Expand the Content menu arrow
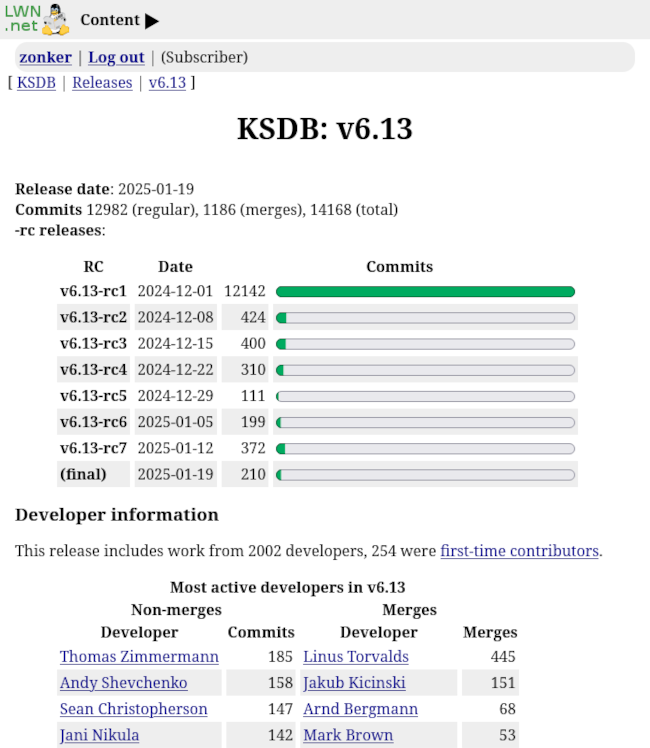 [151, 21]
